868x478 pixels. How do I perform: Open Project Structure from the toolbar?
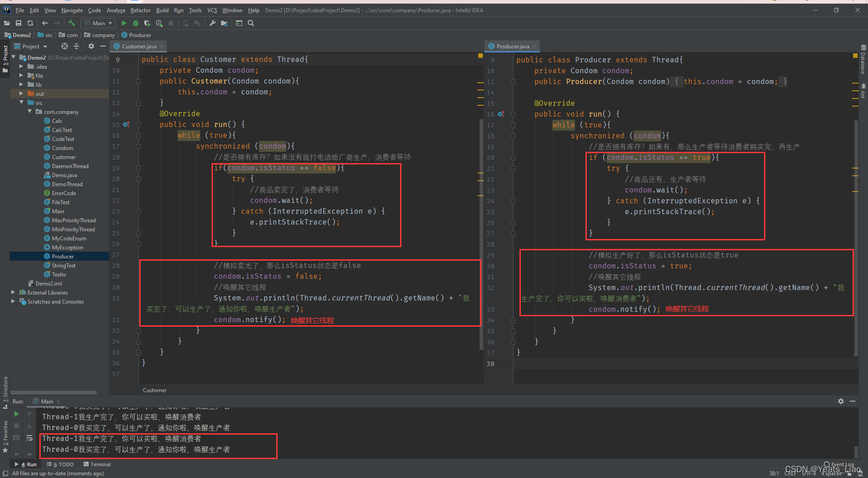pyautogui.click(x=224, y=23)
